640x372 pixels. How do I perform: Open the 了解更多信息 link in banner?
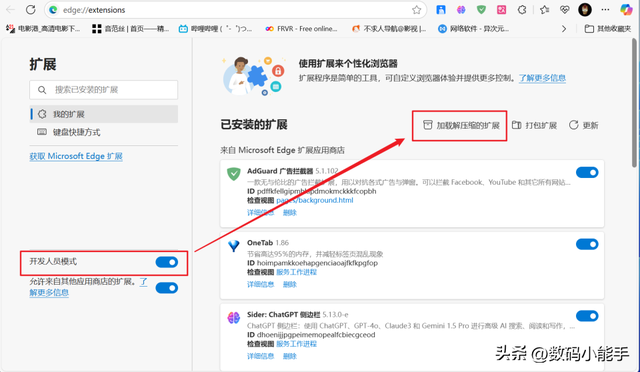(x=542, y=78)
